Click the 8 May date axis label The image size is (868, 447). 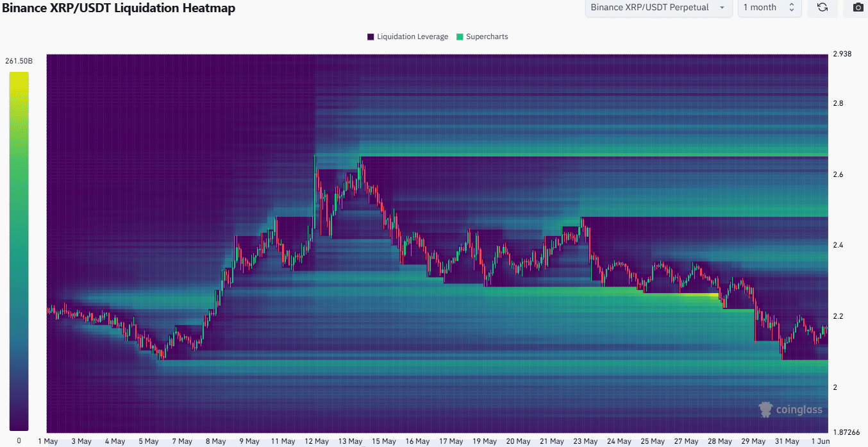click(x=215, y=441)
